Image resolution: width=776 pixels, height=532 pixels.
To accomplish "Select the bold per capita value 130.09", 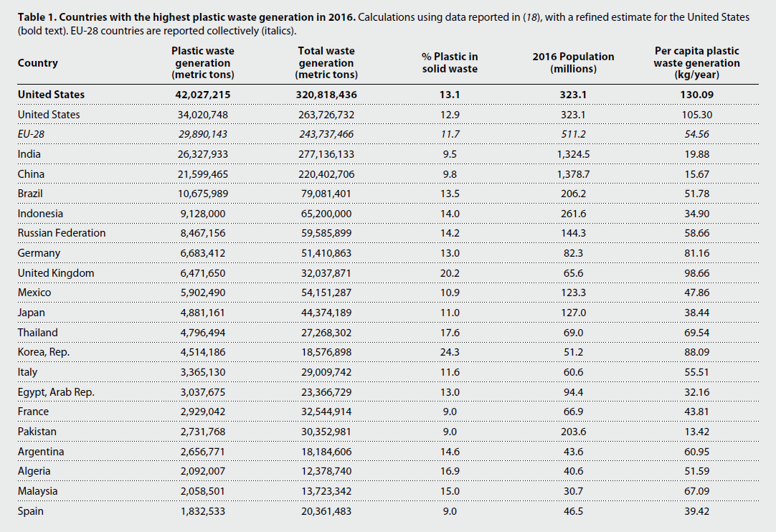I will point(696,95).
